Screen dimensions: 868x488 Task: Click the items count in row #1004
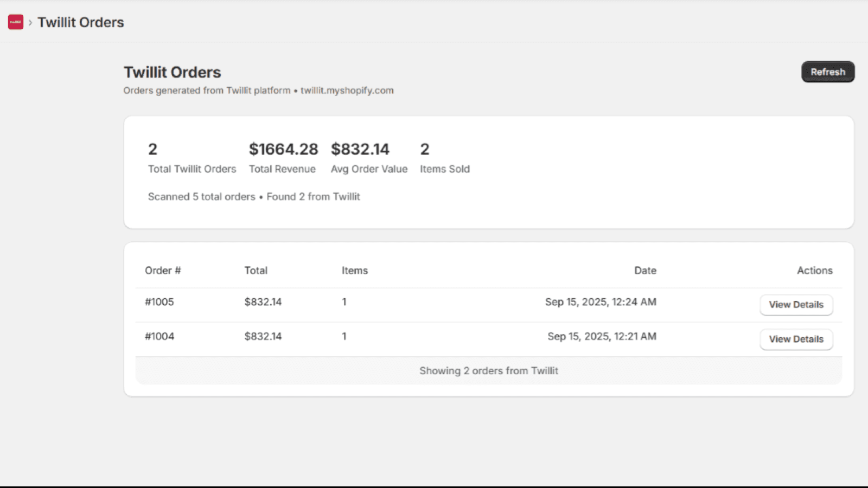coord(344,337)
